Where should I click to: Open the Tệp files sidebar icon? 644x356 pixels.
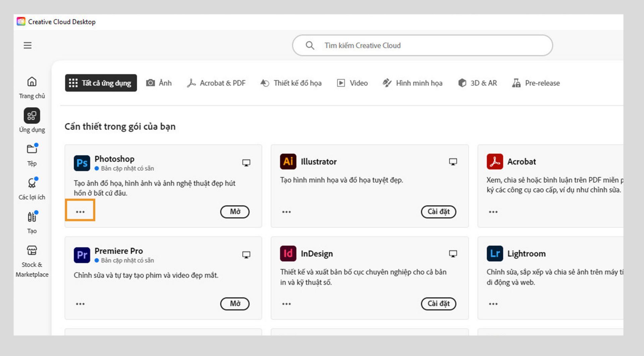tap(32, 149)
